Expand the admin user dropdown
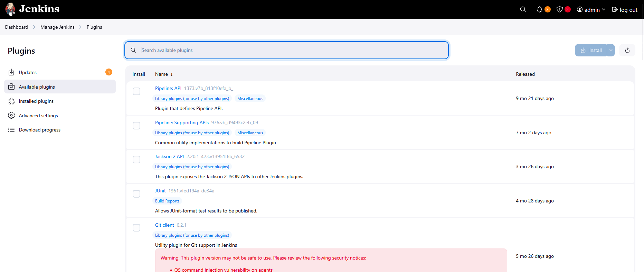Viewport: 644px width, 272px height. [x=591, y=10]
